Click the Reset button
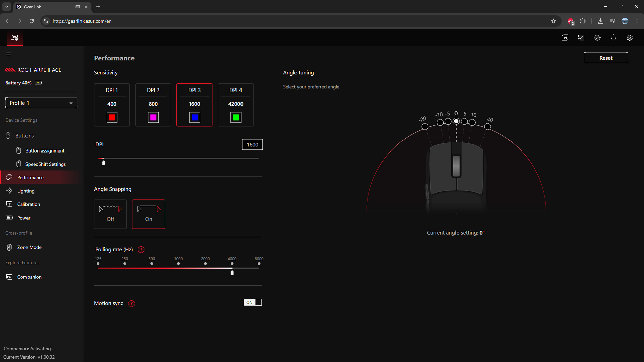The width and height of the screenshot is (644, 362). coord(606,58)
